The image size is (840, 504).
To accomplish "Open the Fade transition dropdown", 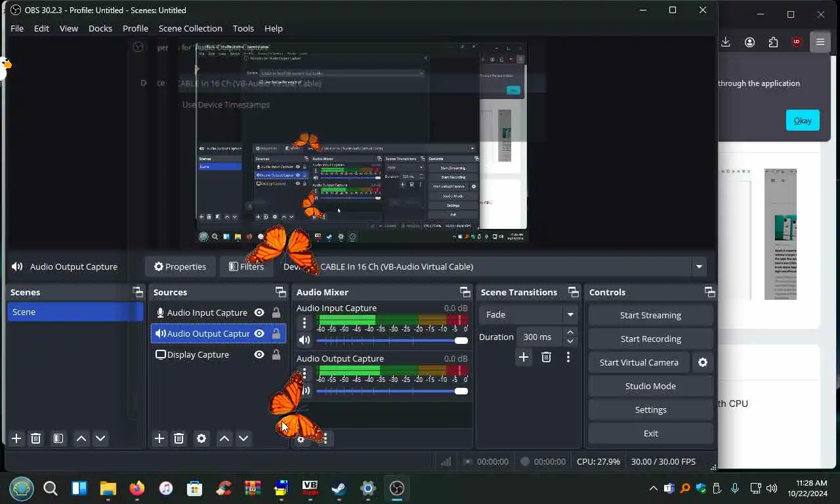I will tap(528, 314).
